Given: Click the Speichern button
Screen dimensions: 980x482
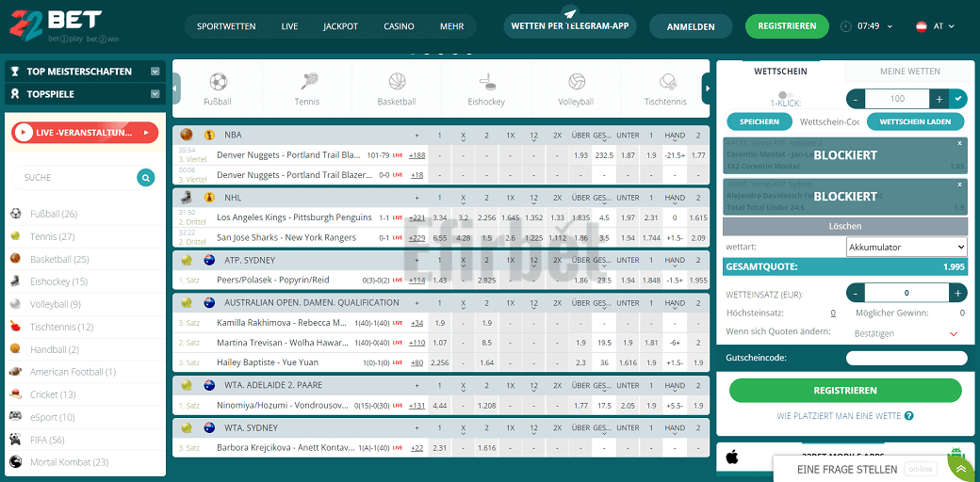Looking at the screenshot, I should (x=759, y=121).
